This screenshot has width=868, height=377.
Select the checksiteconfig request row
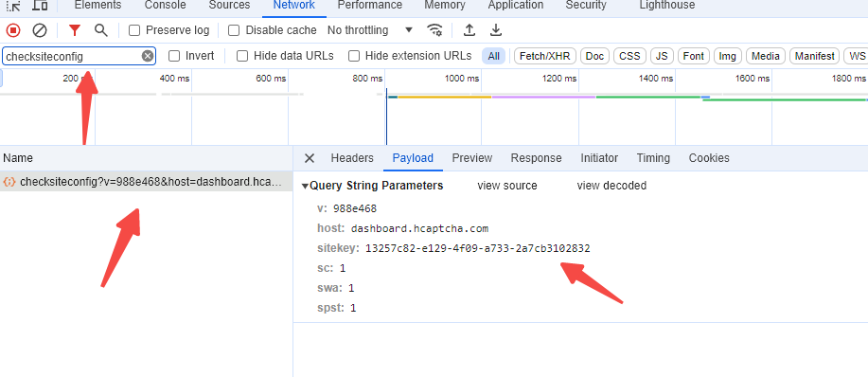click(x=146, y=182)
